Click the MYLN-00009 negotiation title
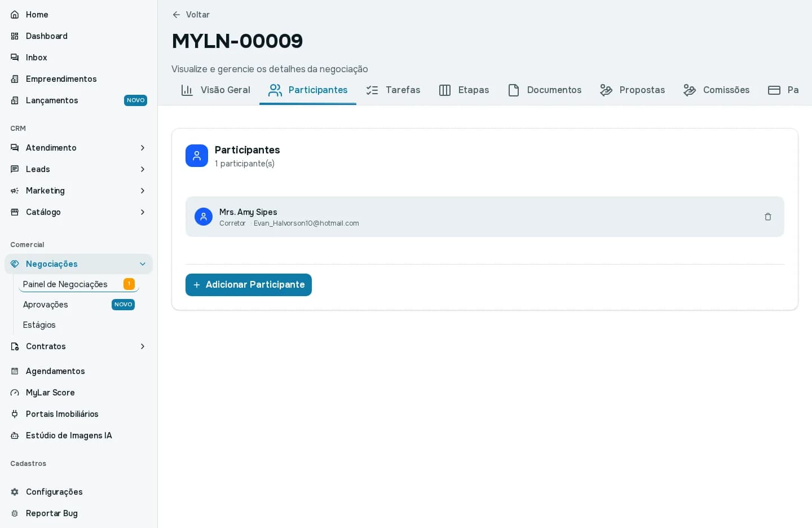This screenshot has width=812, height=528. coord(237,41)
